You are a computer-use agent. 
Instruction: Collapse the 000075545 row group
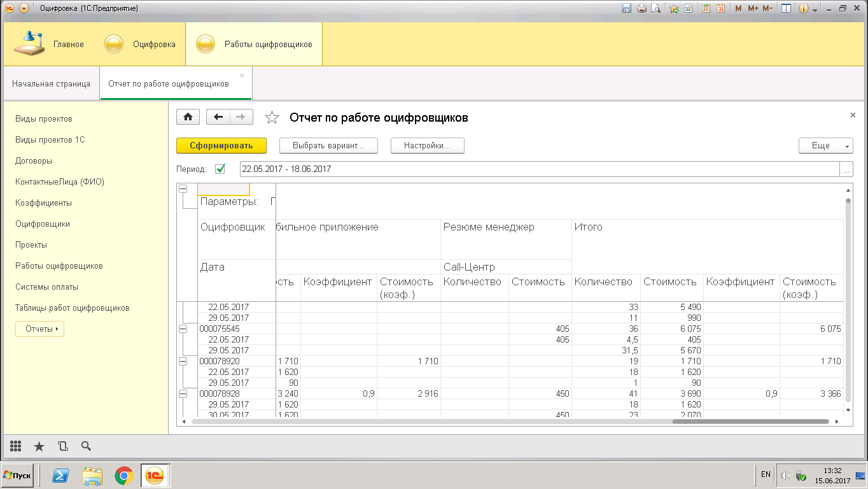pos(183,329)
